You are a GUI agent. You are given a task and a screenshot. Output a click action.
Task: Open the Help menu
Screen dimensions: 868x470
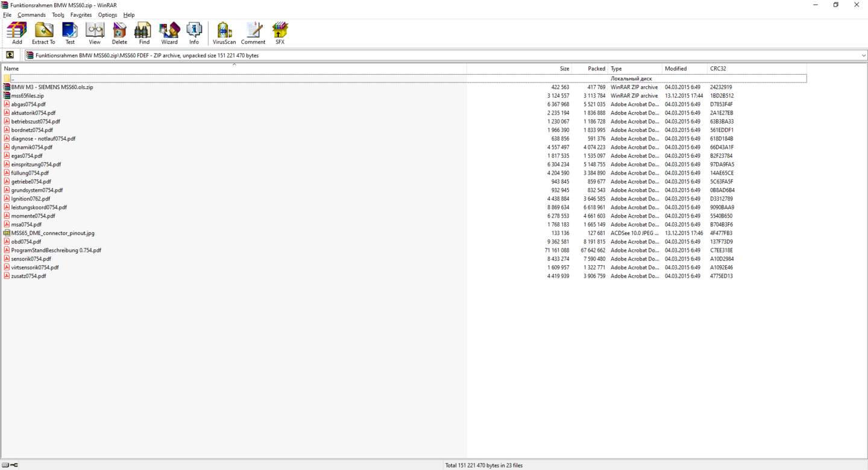[129, 15]
